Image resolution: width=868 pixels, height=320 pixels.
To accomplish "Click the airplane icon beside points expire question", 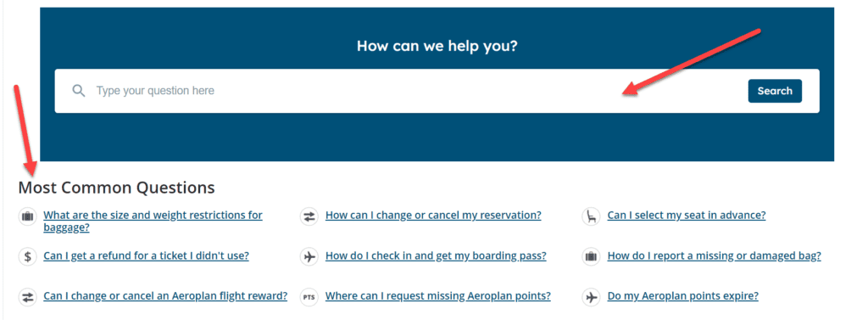I will (x=591, y=297).
